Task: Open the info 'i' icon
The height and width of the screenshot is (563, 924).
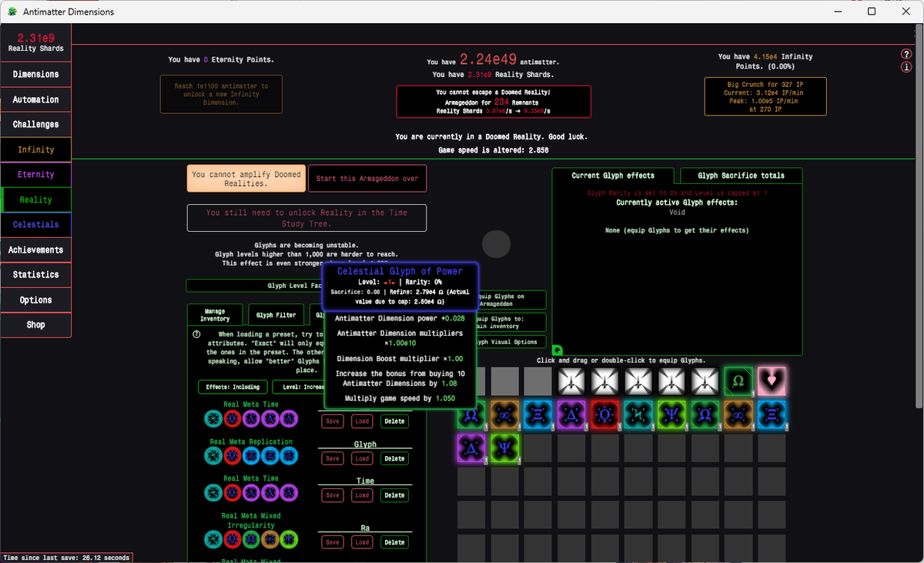Action: tap(906, 67)
